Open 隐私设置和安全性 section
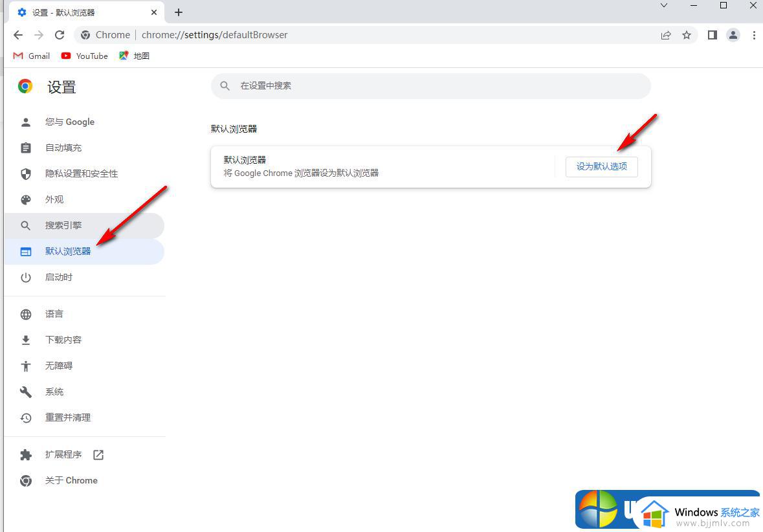This screenshot has height=532, width=763. click(84, 173)
